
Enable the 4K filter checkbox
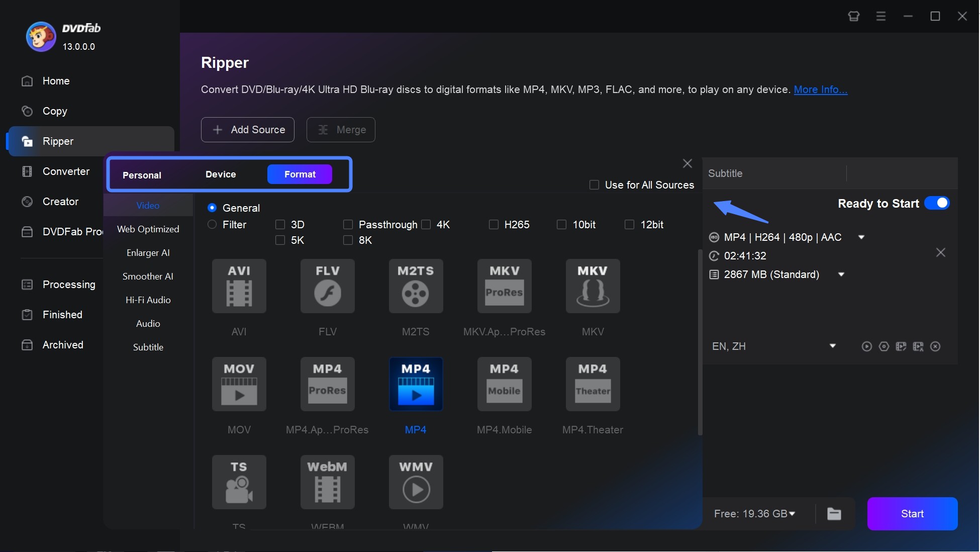426,224
